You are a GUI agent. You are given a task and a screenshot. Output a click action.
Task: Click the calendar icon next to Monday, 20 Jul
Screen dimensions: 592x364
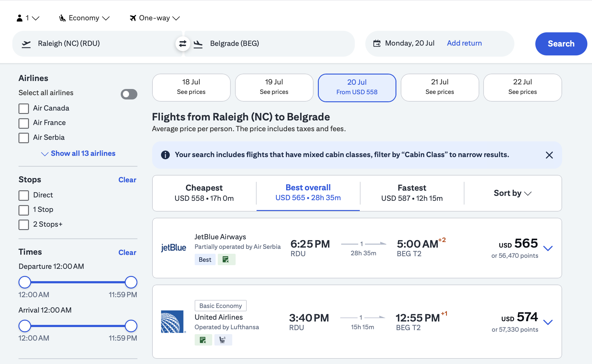(x=377, y=43)
